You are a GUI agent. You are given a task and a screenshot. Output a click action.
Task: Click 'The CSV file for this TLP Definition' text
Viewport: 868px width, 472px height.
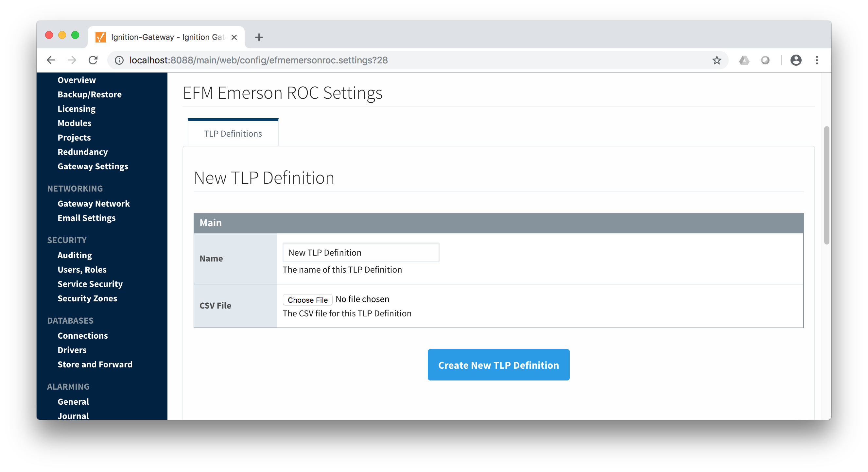[347, 313]
